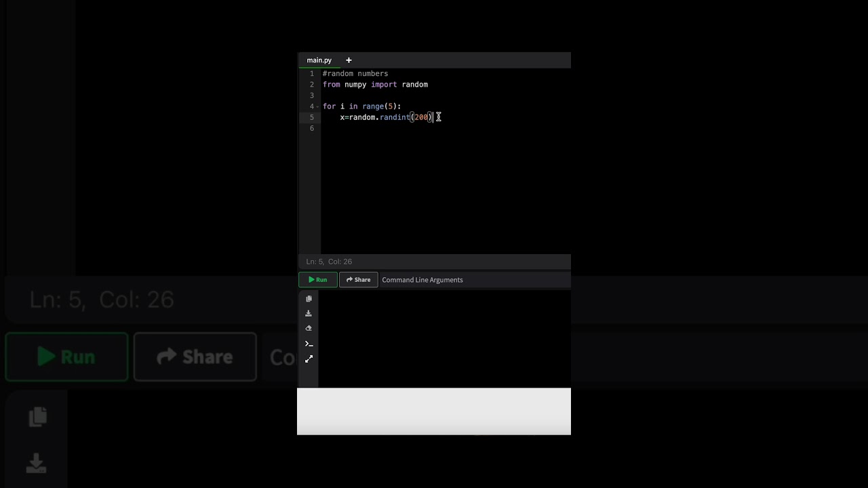Click line number 1 in the gutter
This screenshot has width=868, height=488.
(312, 74)
